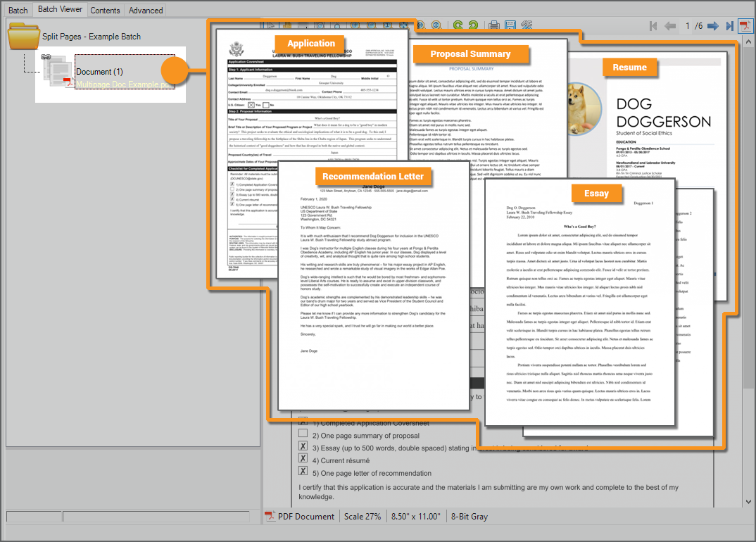Save the image using the disk icon
Image resolution: width=756 pixels, height=542 pixels.
click(510, 25)
